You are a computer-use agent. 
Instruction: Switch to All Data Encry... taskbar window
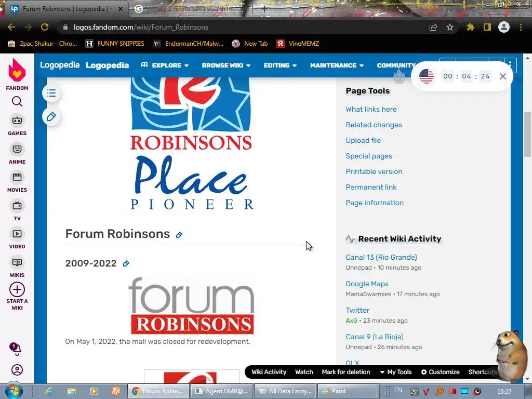(x=285, y=391)
